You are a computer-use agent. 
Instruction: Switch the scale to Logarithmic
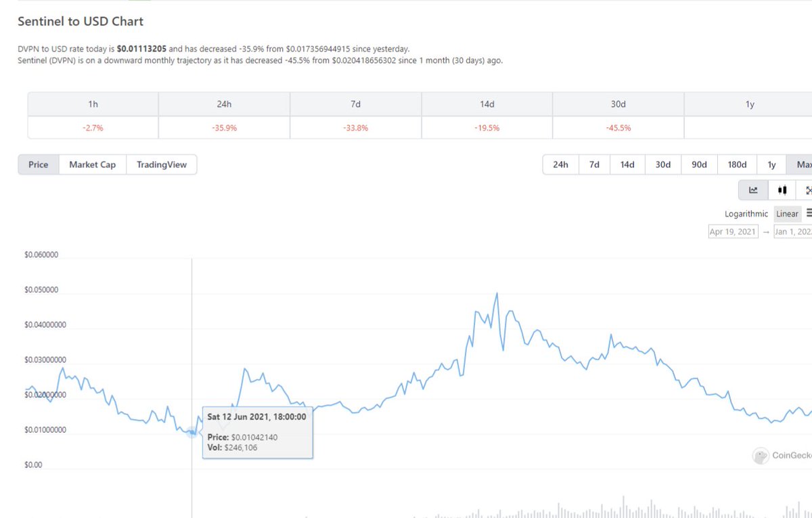746,214
